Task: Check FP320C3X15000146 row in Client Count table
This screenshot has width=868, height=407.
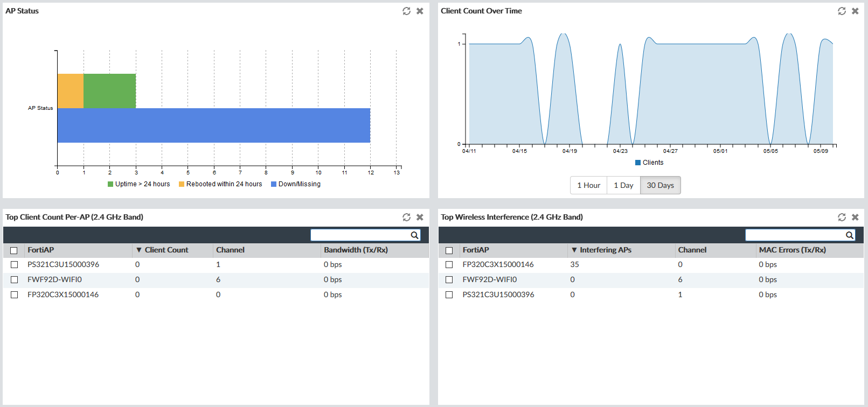Action: tap(14, 295)
